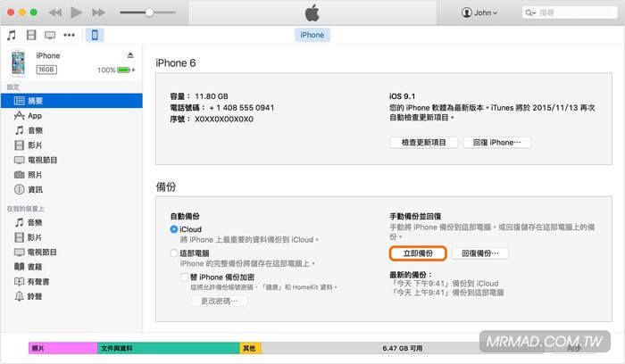The image size is (625, 364).
Task: Open the John account menu
Action: (x=479, y=12)
